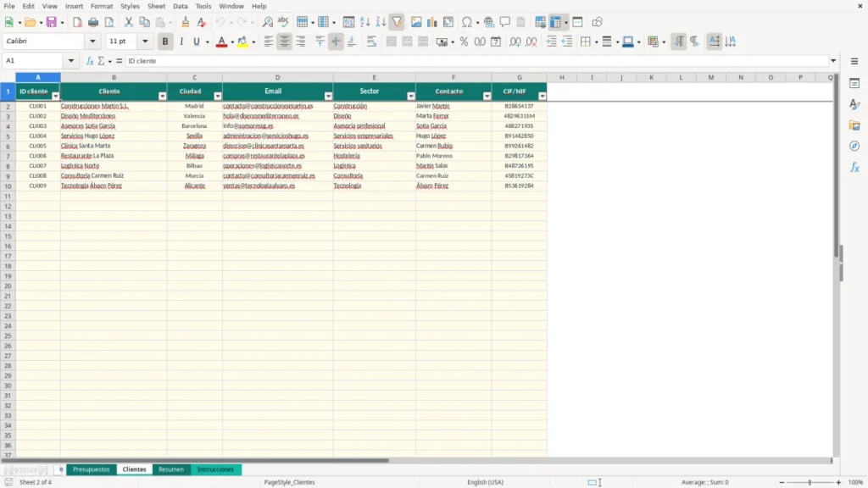This screenshot has width=868, height=488.
Task: Click the formula input line
Action: click(476, 61)
